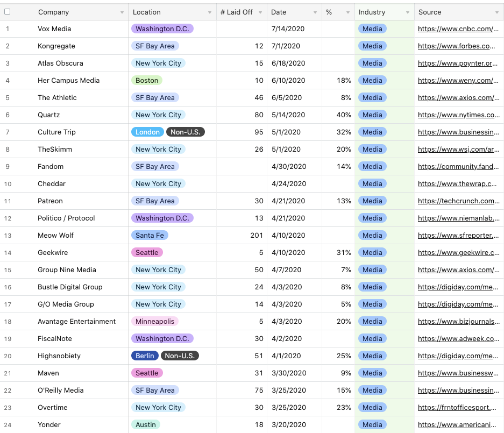504x433 pixels.
Task: Open the sfreporter link for Meow Wolf
Action: (458, 236)
